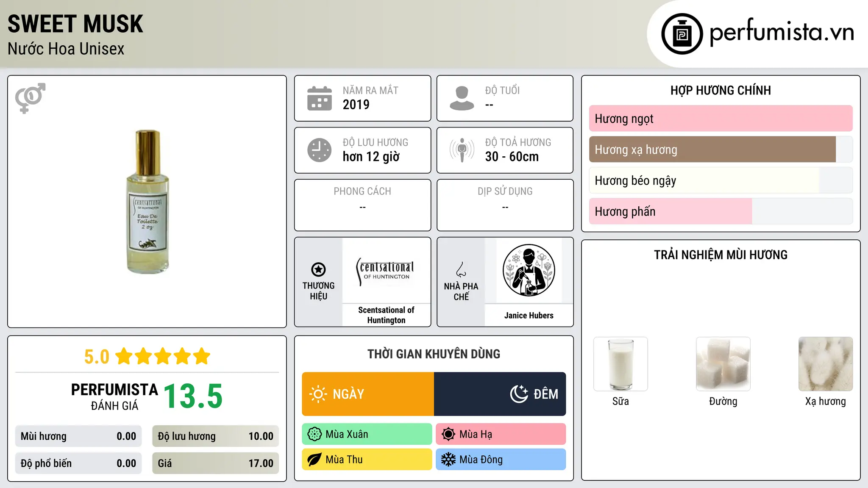Click the nose icon above Nhà pha chế
Image resolution: width=868 pixels, height=488 pixels.
461,269
